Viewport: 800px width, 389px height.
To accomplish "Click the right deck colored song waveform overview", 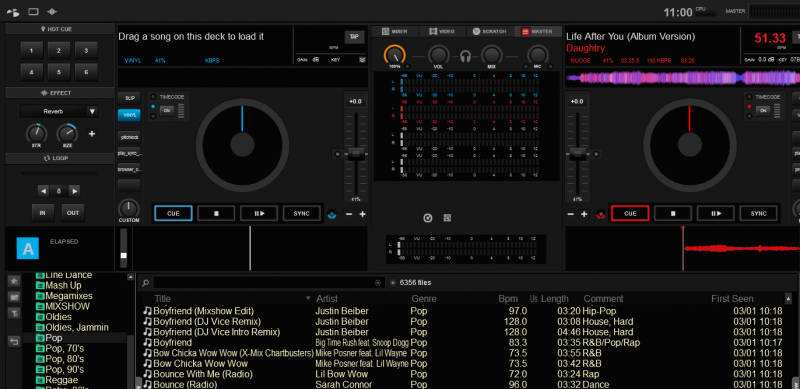I will pyautogui.click(x=683, y=78).
